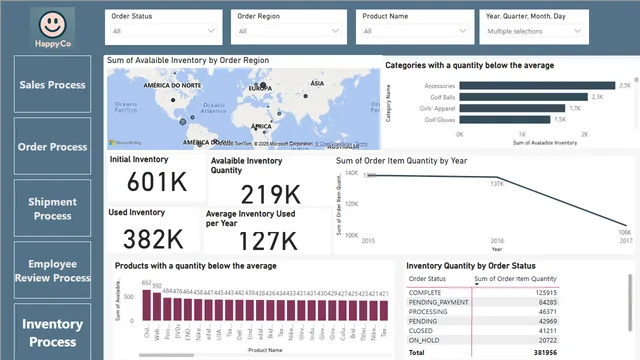Click the Initial Inventory 601K card
640x360 pixels.
[x=157, y=178]
